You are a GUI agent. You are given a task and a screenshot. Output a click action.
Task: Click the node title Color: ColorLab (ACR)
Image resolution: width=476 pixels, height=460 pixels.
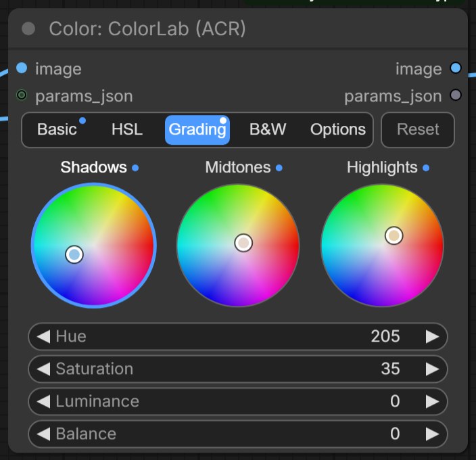tap(147, 29)
